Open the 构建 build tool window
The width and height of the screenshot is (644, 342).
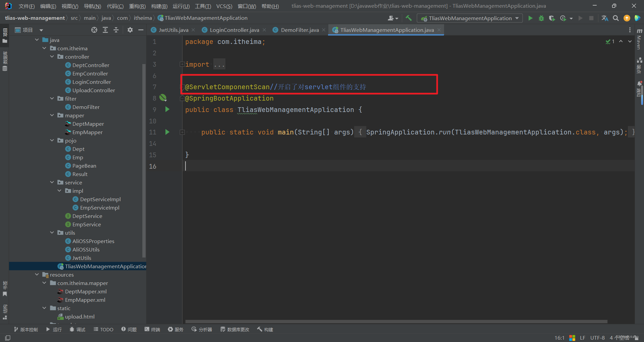[265, 330]
